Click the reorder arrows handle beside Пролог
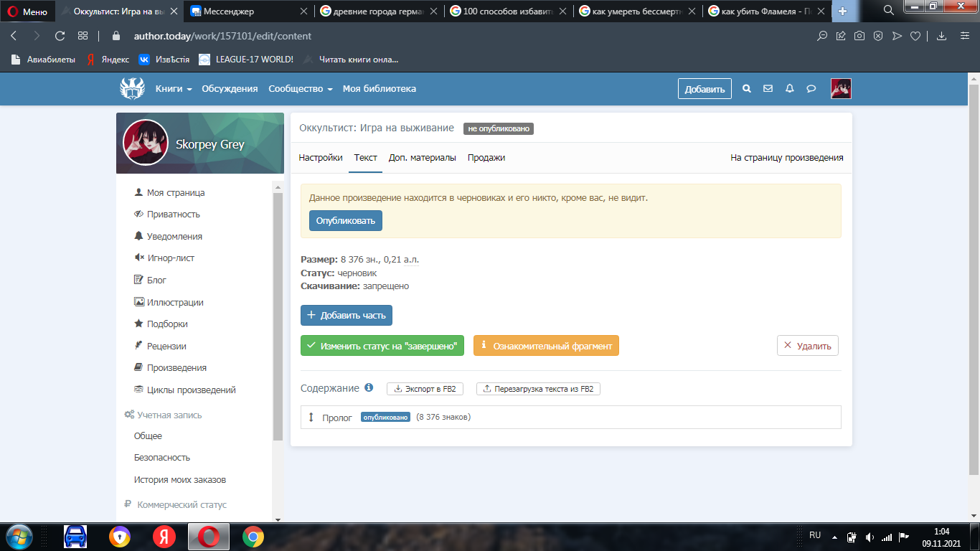Viewport: 980px width, 551px height. point(311,417)
